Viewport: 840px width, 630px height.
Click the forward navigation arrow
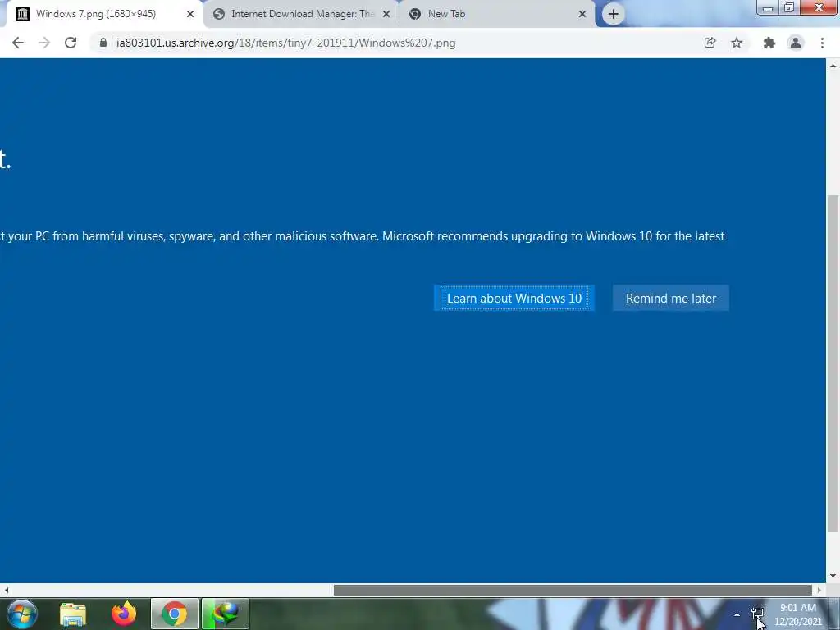pos(44,43)
